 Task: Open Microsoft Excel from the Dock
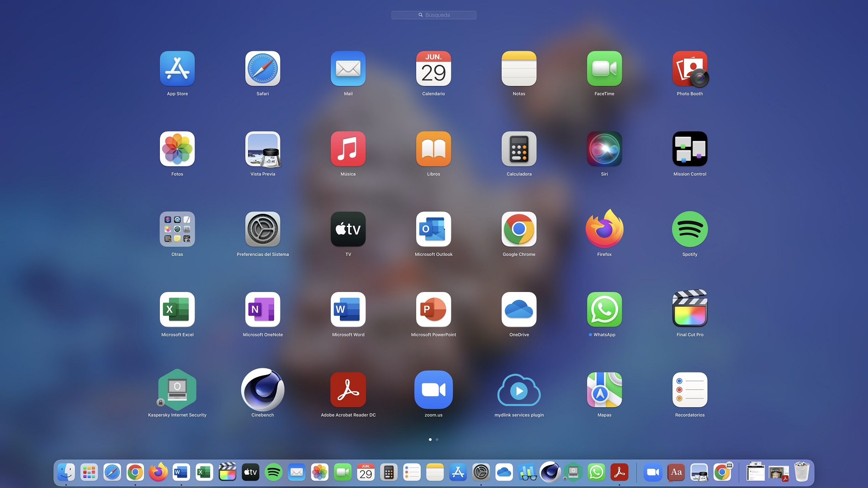click(x=204, y=472)
